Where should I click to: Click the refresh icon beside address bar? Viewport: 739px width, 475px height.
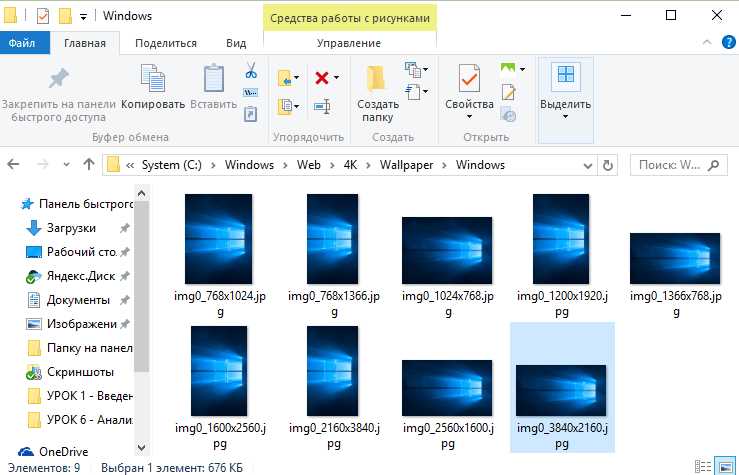pyautogui.click(x=608, y=165)
